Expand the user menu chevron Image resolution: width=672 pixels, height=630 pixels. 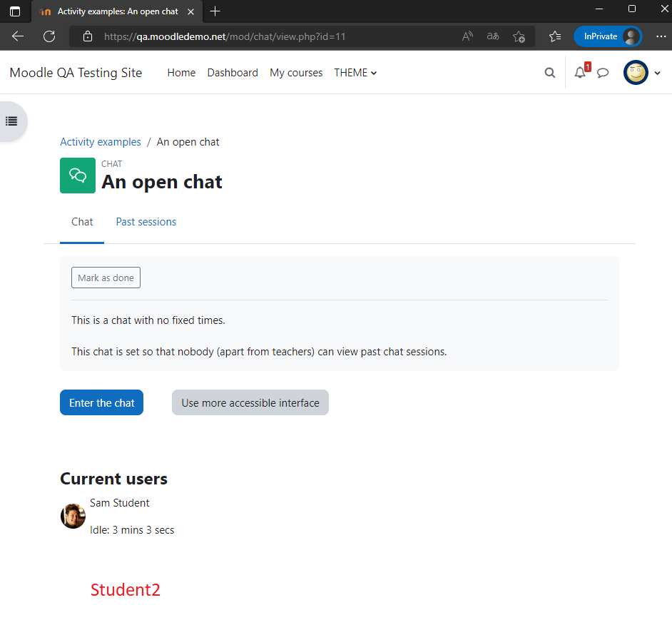click(x=657, y=73)
